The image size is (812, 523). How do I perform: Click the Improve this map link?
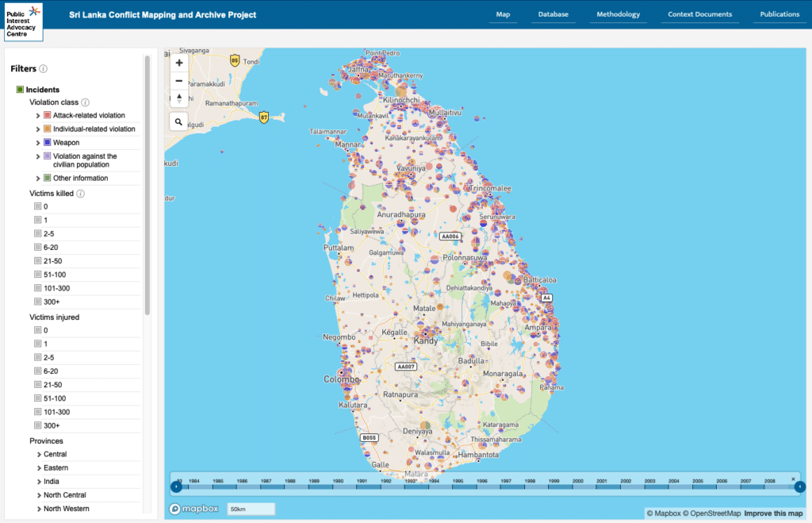pos(773,513)
